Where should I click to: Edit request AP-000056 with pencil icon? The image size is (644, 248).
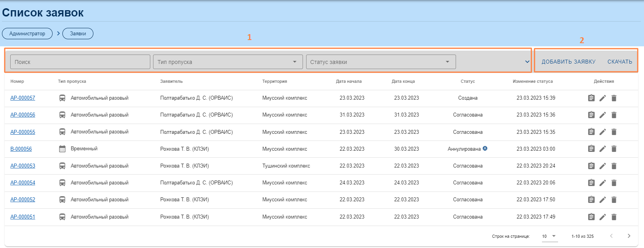(602, 115)
